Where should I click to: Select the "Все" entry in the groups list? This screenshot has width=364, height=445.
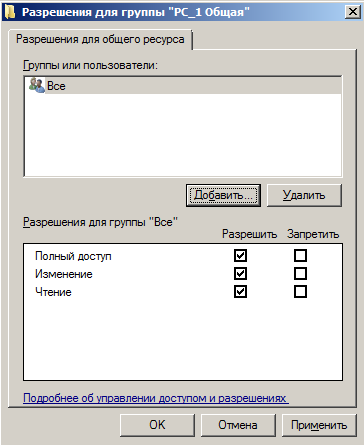(183, 86)
